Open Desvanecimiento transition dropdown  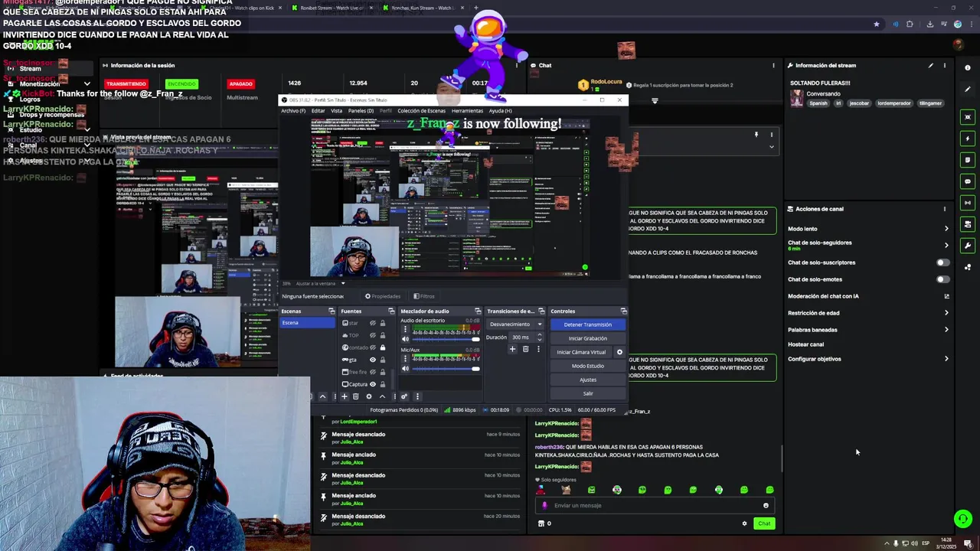pos(515,324)
